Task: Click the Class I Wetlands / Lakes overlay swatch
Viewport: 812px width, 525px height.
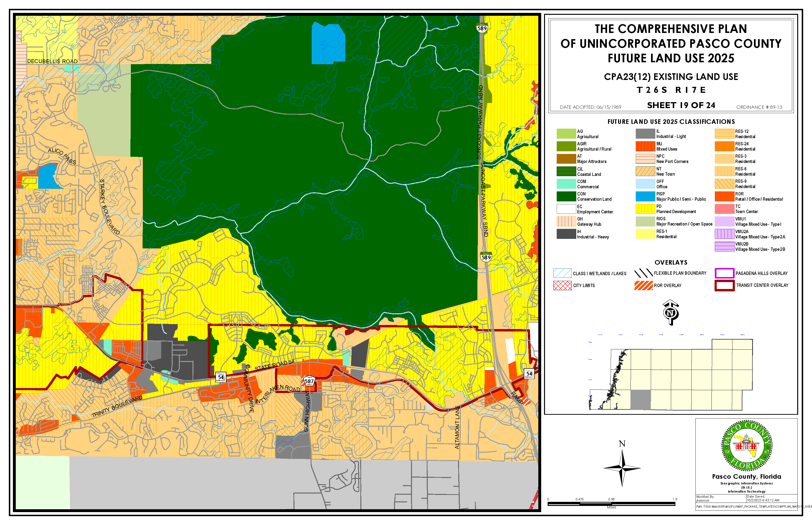Action: (562, 273)
